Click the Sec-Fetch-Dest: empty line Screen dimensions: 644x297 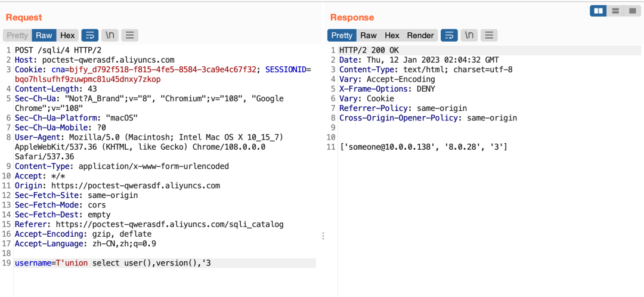click(63, 215)
